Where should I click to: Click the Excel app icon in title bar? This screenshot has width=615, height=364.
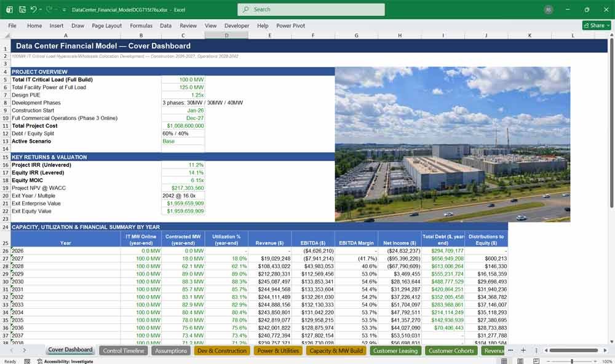pyautogui.click(x=9, y=9)
